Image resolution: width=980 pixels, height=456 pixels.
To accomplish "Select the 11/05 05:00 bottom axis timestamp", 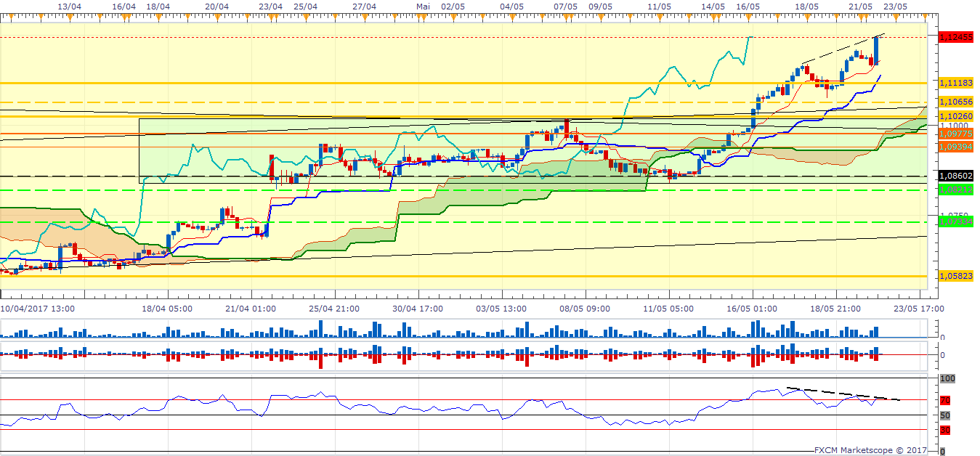I will pos(668,309).
